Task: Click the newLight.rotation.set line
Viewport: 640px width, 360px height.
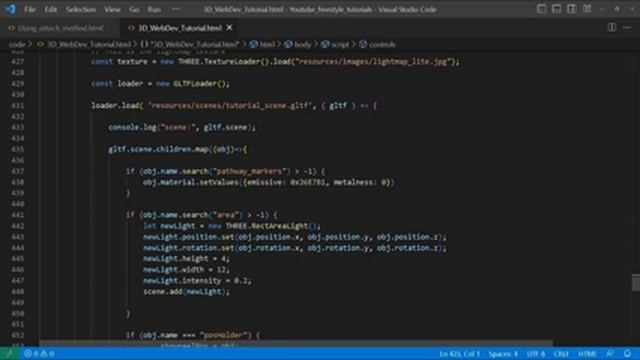Action: click(x=295, y=248)
